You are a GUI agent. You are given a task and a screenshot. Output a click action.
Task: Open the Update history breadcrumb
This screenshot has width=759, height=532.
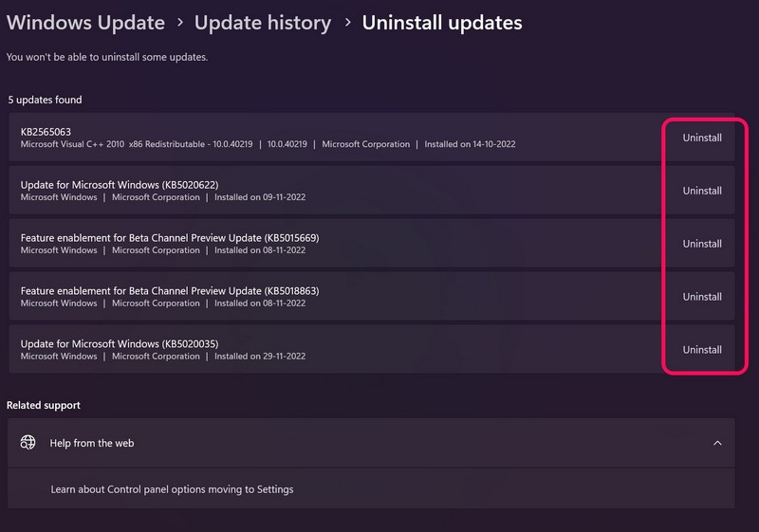[263, 23]
